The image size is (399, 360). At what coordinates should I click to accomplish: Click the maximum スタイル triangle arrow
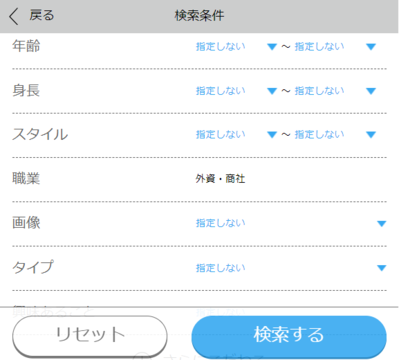click(371, 135)
